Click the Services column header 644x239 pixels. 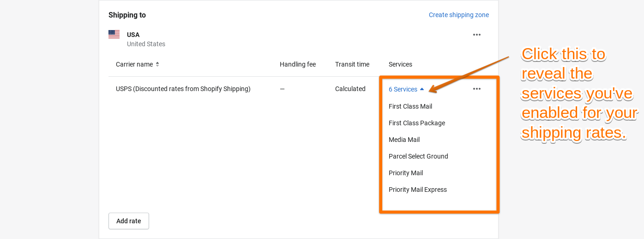(400, 64)
